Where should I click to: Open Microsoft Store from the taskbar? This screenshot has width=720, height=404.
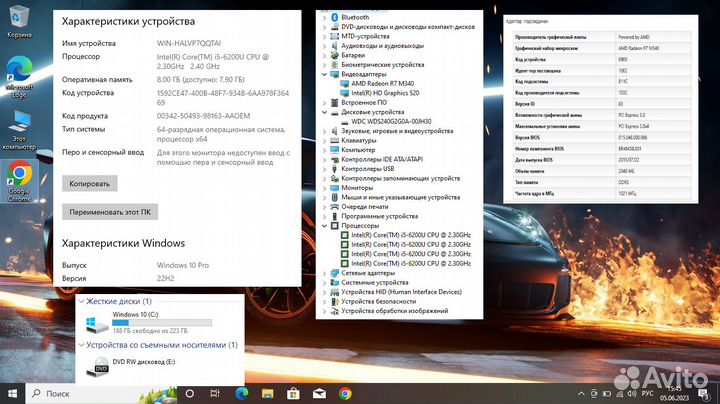click(293, 393)
